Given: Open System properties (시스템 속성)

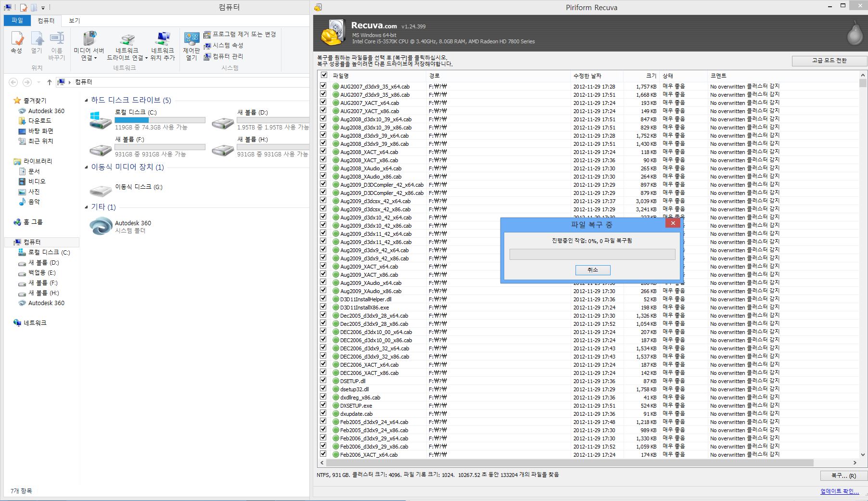Looking at the screenshot, I should pyautogui.click(x=223, y=45).
